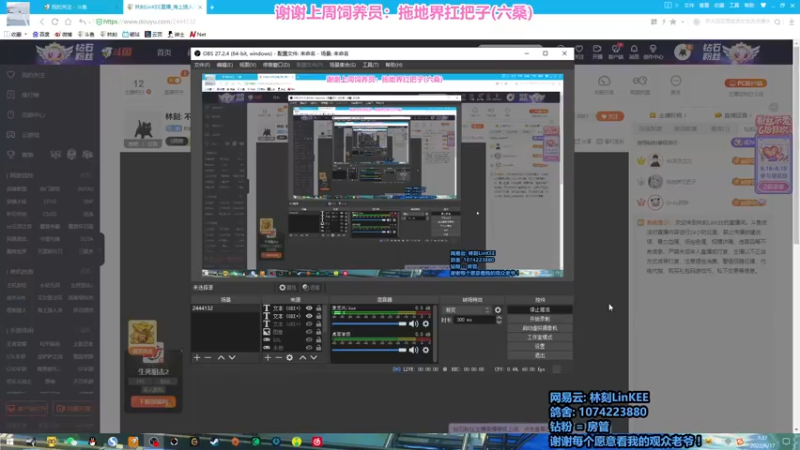Viewport: 800px width, 450px height.
Task: Decrease transition duration with the down arrow
Action: [499, 322]
